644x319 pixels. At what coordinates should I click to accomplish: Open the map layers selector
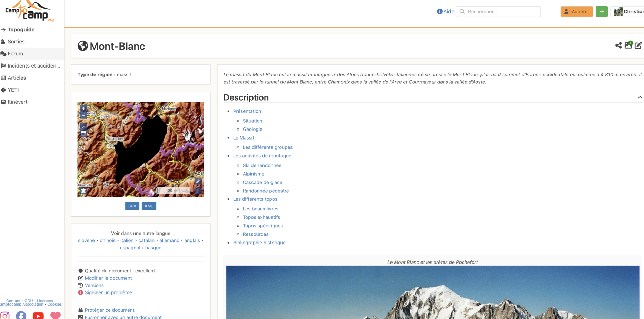[x=83, y=191]
